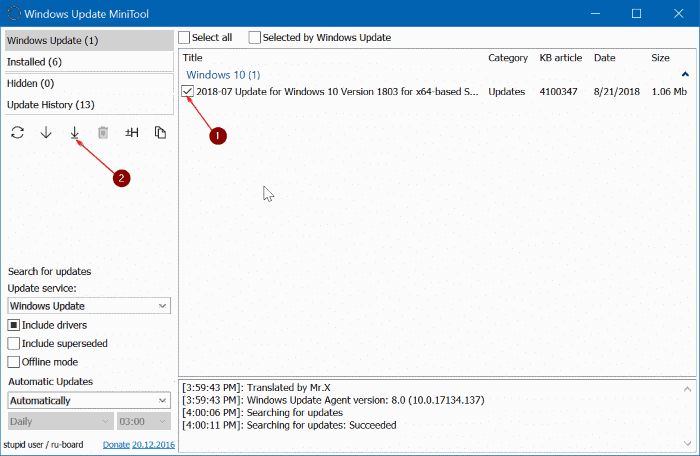Sort by the Category column header
The width and height of the screenshot is (700, 456).
coord(508,58)
